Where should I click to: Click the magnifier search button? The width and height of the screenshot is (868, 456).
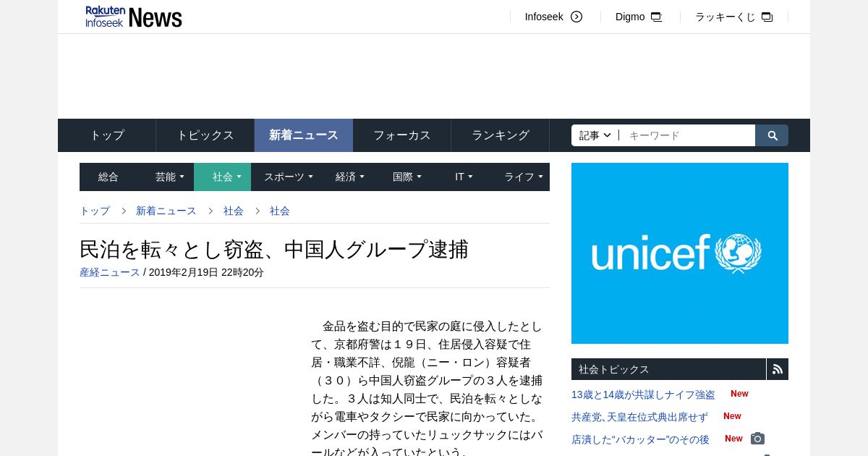(x=772, y=135)
